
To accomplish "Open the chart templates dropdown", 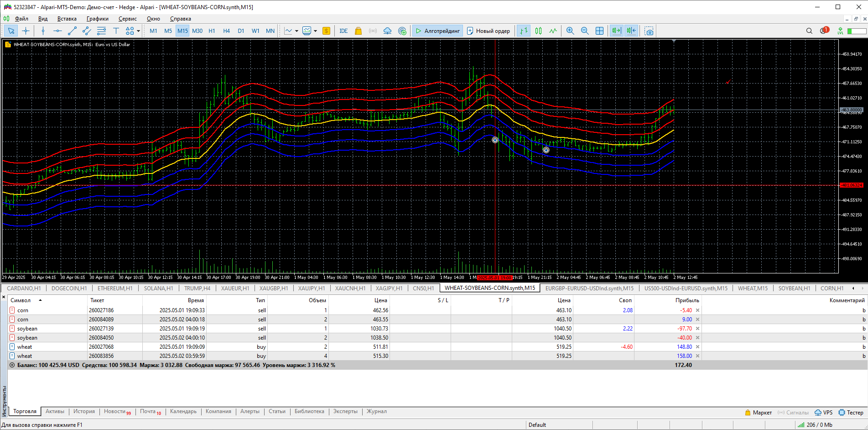I will click(x=315, y=31).
